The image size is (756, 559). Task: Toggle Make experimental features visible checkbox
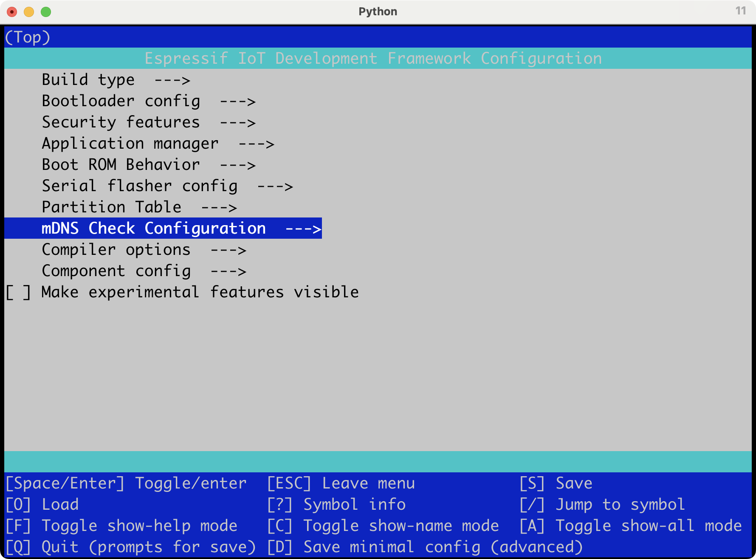click(18, 292)
